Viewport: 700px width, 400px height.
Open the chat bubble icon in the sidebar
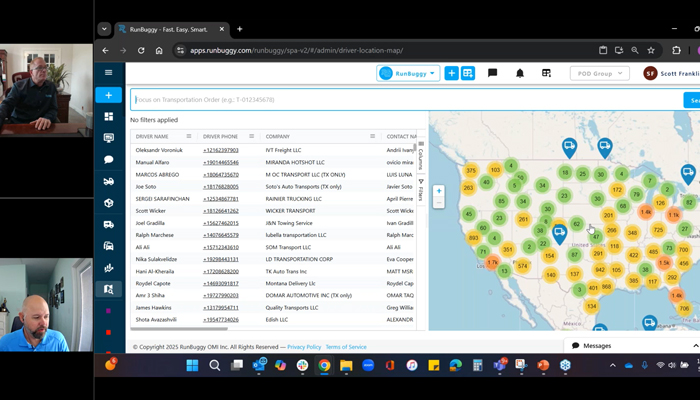click(108, 160)
